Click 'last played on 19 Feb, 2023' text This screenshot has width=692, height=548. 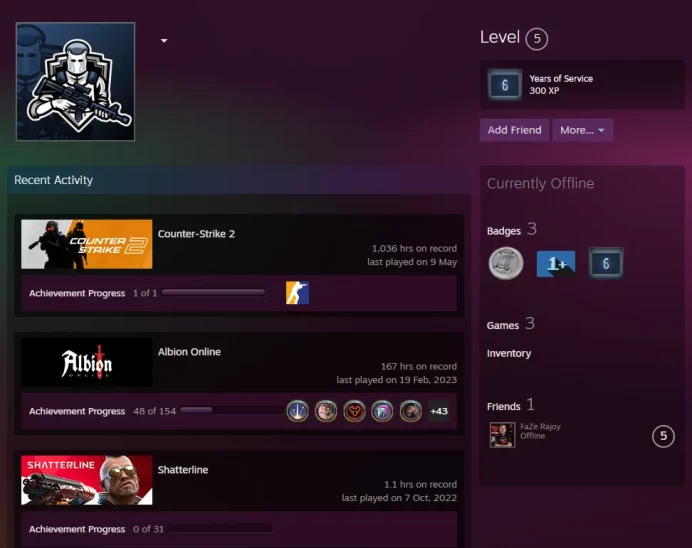[397, 380]
